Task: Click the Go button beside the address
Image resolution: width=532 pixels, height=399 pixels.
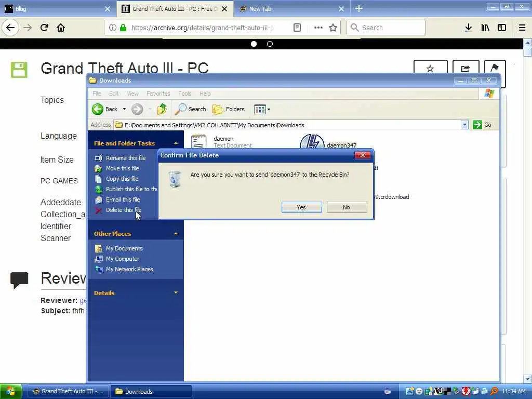Action: point(482,125)
